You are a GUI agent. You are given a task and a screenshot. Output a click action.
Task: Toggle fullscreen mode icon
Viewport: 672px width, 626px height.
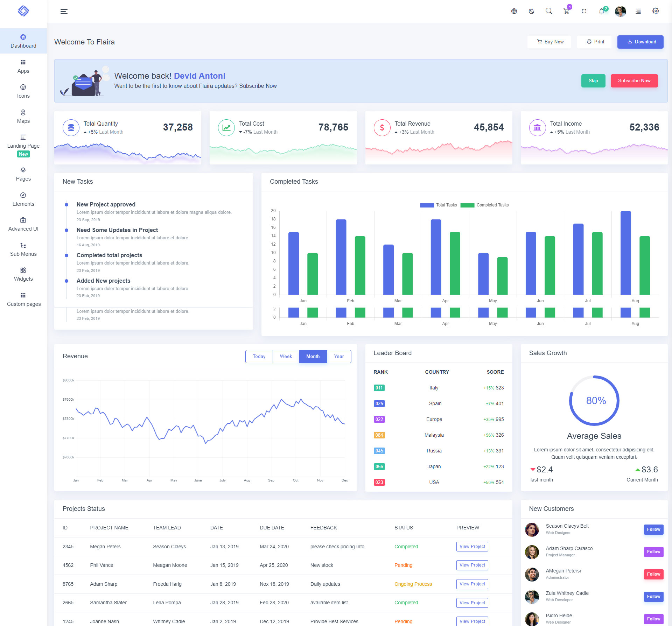coord(584,11)
